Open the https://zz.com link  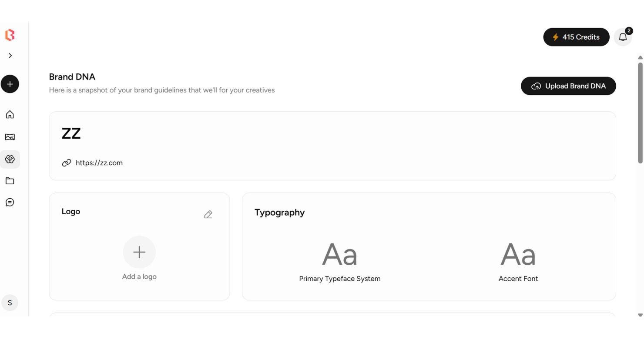pos(99,163)
